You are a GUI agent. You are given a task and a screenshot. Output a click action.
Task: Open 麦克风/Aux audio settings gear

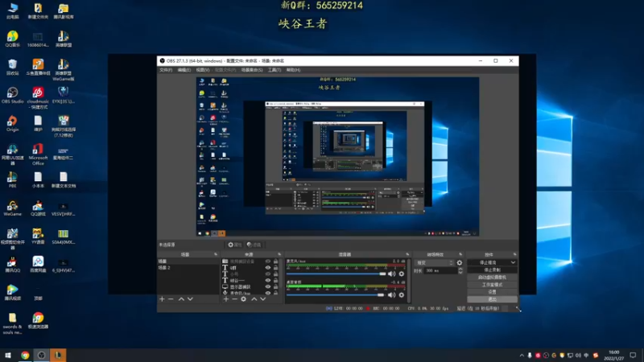tap(402, 274)
